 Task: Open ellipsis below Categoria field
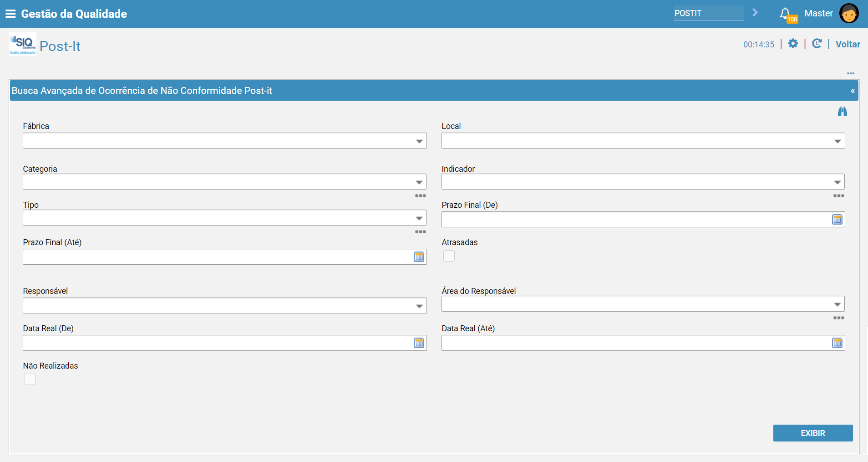[421, 196]
